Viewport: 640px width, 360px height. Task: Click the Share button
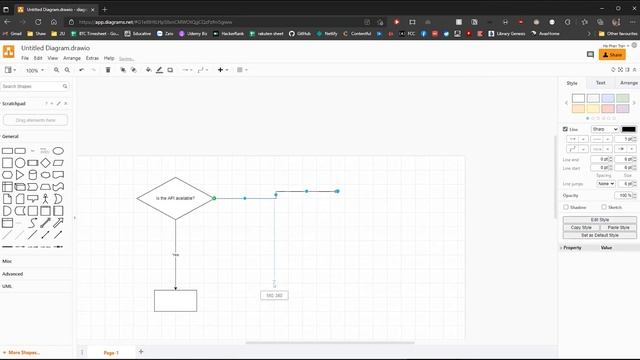612,55
